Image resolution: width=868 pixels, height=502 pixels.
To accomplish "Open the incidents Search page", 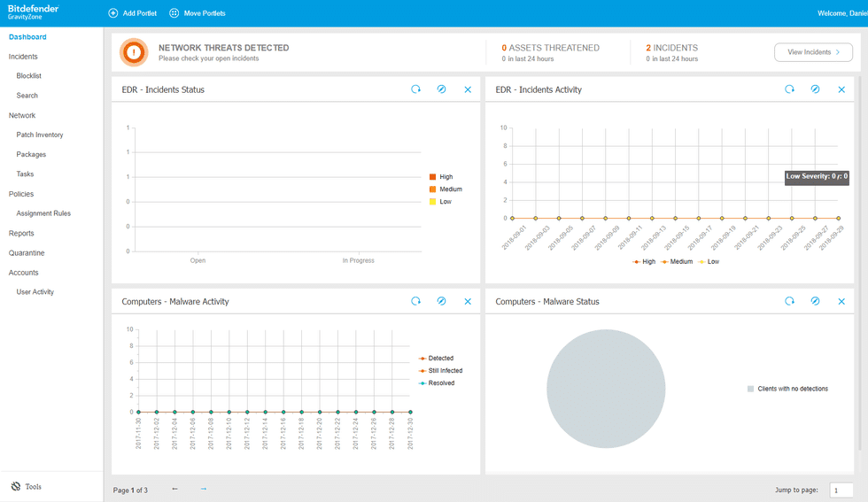I will click(27, 96).
